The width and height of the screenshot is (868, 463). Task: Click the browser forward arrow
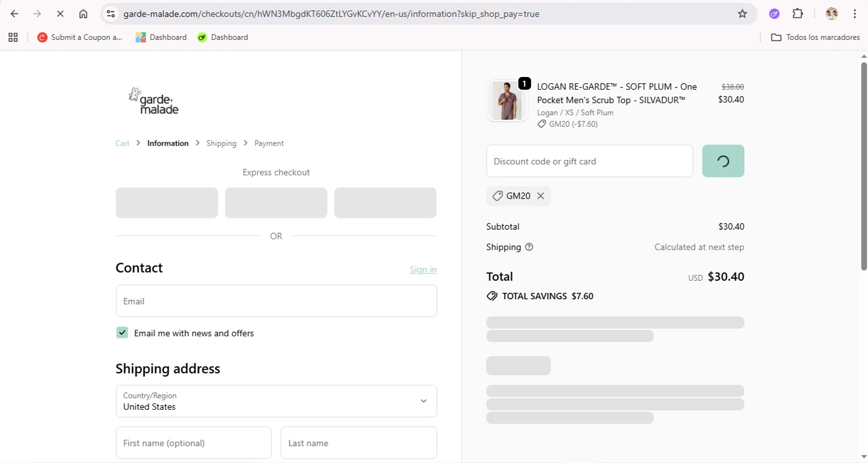pyautogui.click(x=37, y=14)
